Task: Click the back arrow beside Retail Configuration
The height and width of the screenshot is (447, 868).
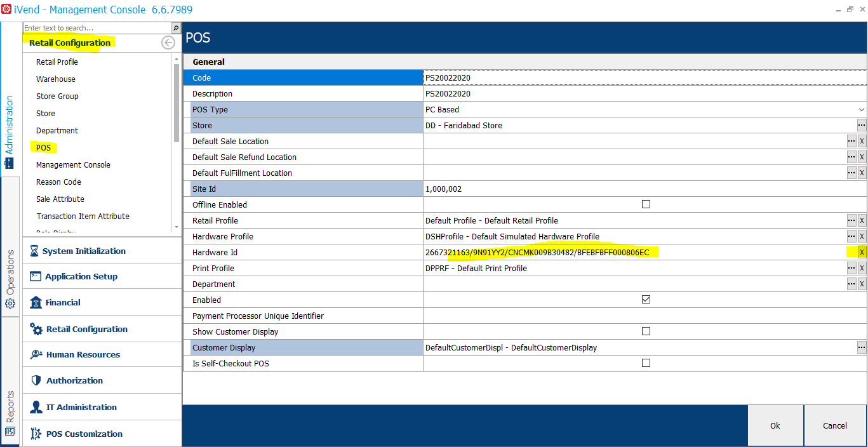Action: point(168,43)
